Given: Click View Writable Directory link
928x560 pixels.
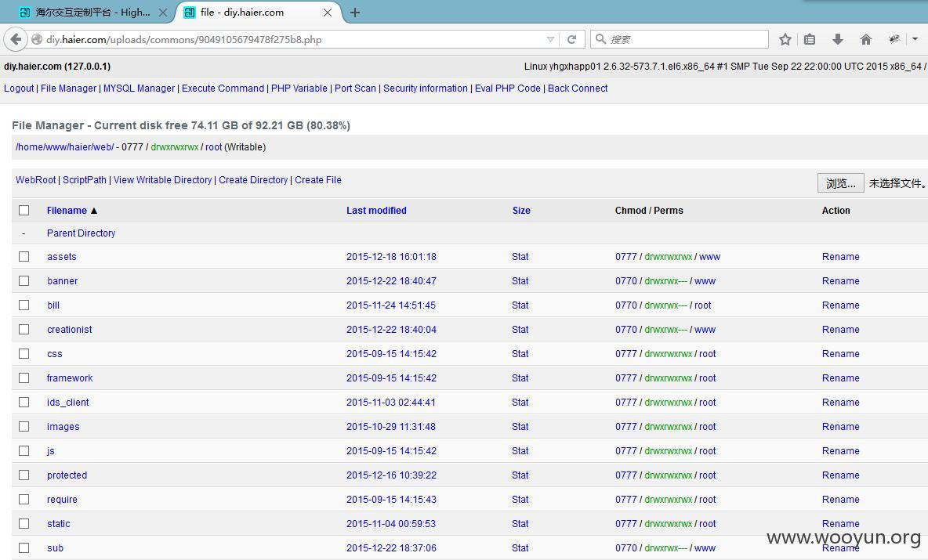Looking at the screenshot, I should [163, 180].
